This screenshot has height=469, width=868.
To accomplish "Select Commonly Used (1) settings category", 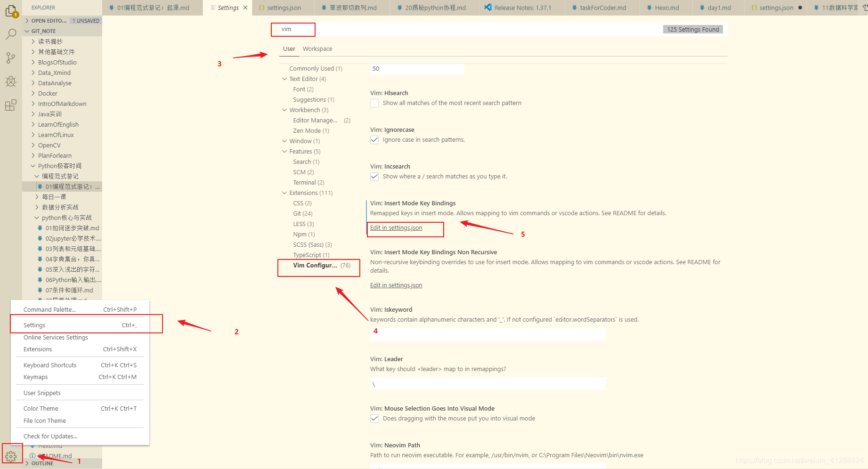I will pyautogui.click(x=316, y=69).
